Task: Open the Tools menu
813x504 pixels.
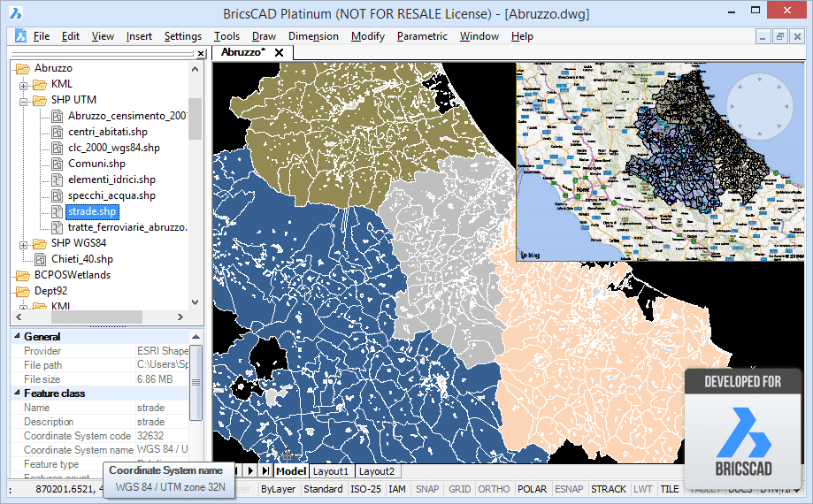Action: click(226, 36)
